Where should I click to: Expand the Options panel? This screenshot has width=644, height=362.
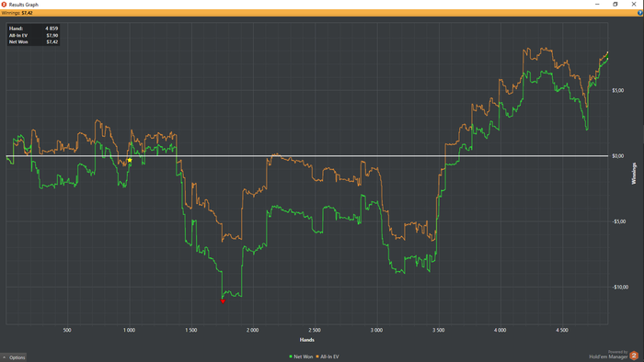point(14,357)
